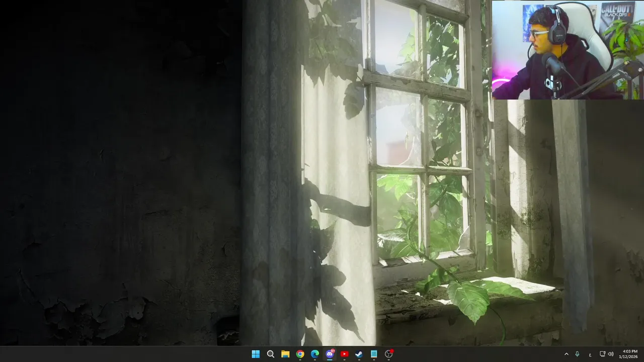Open the Windows Start menu

click(x=256, y=354)
